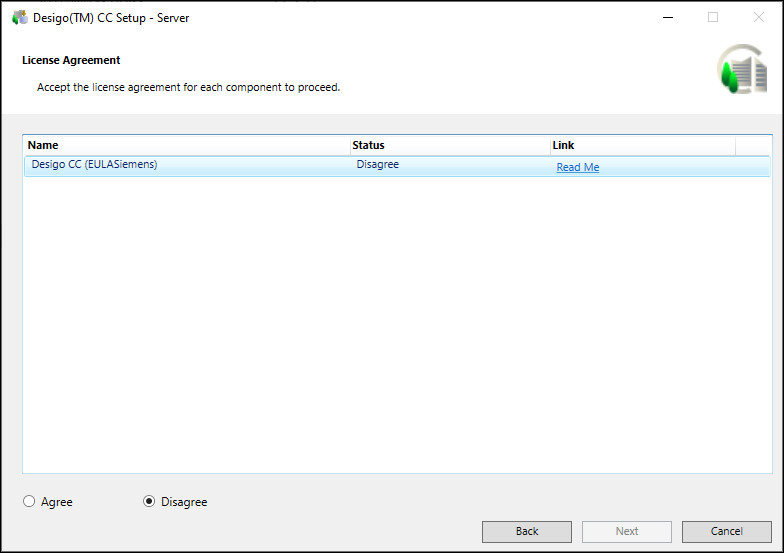Click the Link column header
This screenshot has height=553, width=784.
pyautogui.click(x=642, y=145)
